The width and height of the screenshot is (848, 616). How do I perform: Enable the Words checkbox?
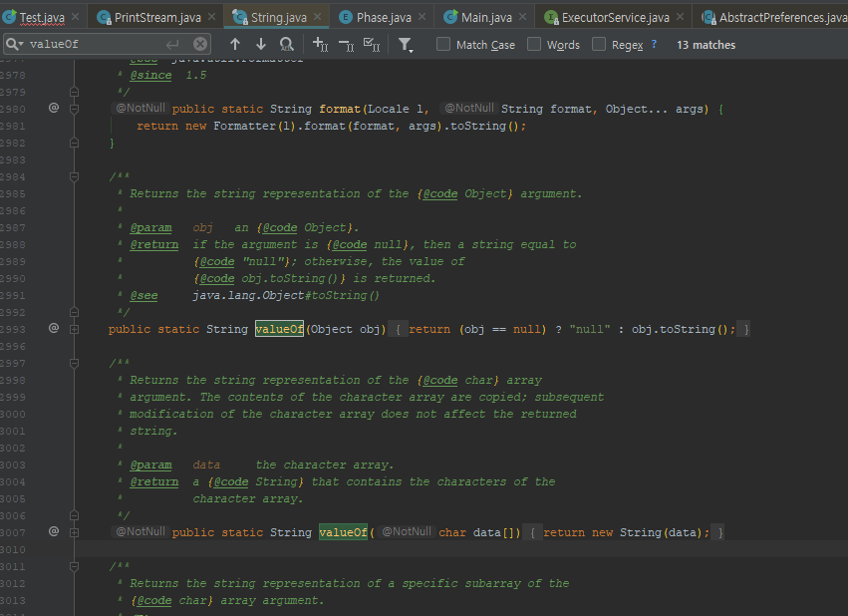(534, 44)
